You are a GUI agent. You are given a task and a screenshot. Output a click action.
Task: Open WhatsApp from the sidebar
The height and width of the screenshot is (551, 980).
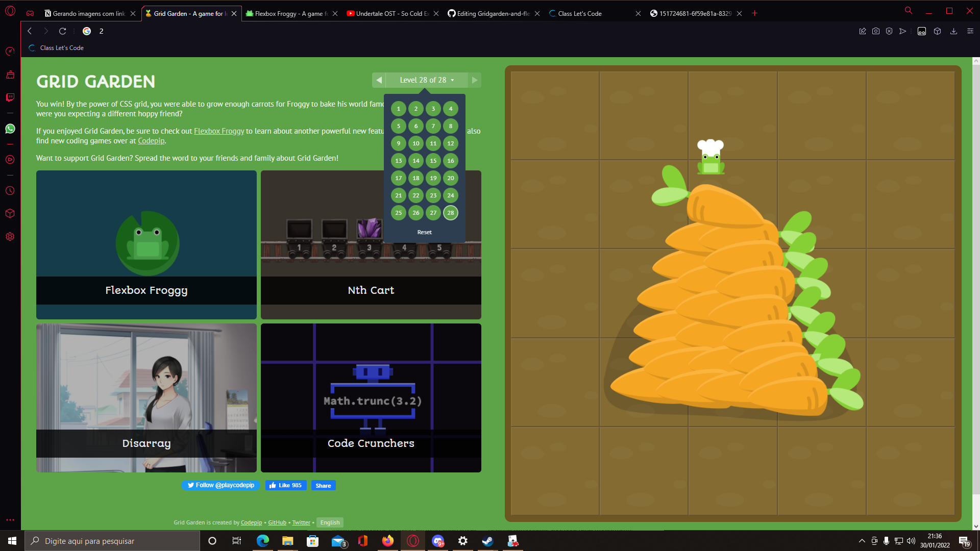point(10,129)
